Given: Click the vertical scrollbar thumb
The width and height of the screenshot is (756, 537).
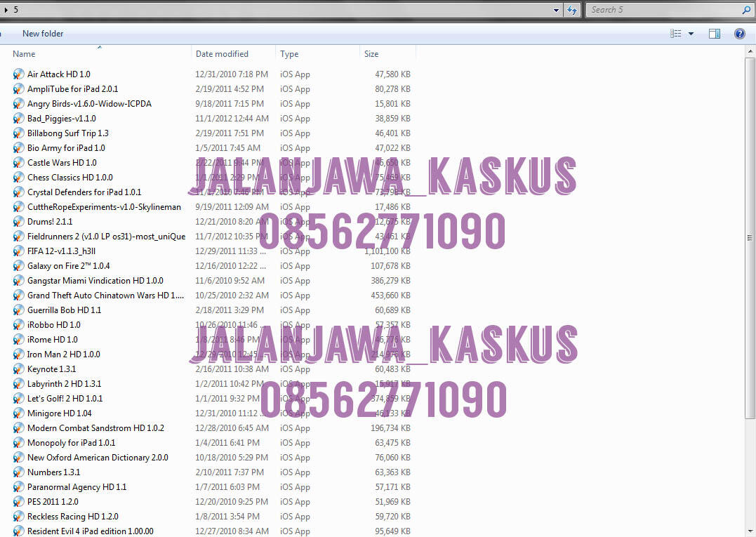Looking at the screenshot, I should point(750,238).
